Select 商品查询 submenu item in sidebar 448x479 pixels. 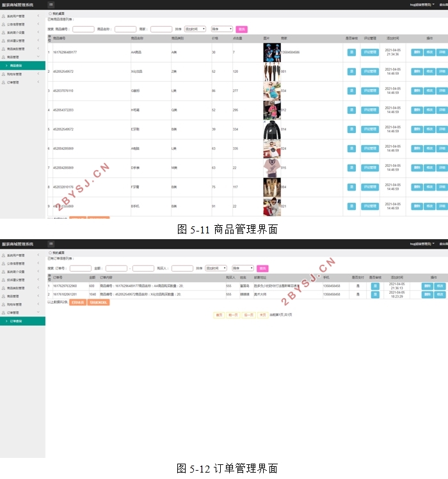coord(22,65)
